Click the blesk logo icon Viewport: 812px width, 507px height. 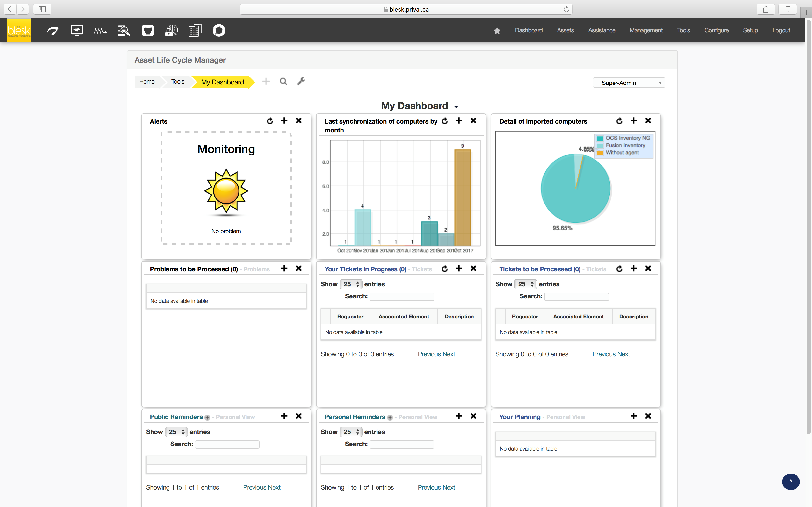[x=19, y=30]
